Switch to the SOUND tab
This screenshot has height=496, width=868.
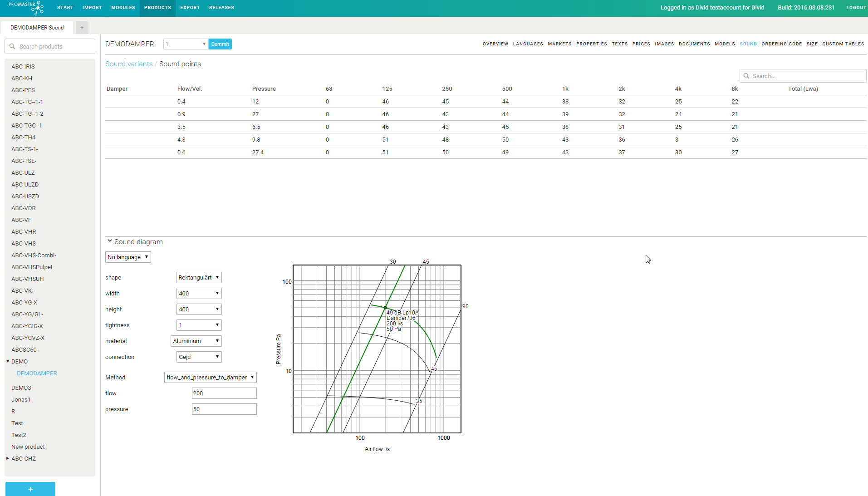click(748, 44)
